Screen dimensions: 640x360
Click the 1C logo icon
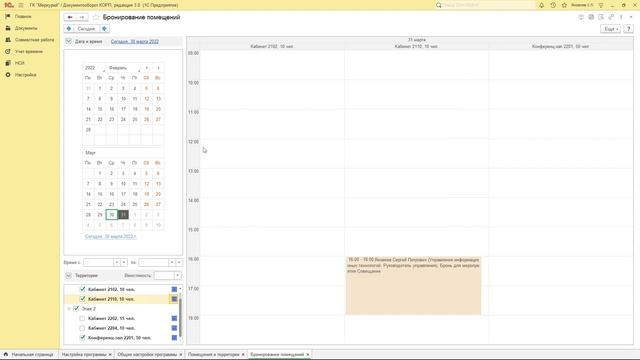(9, 5)
